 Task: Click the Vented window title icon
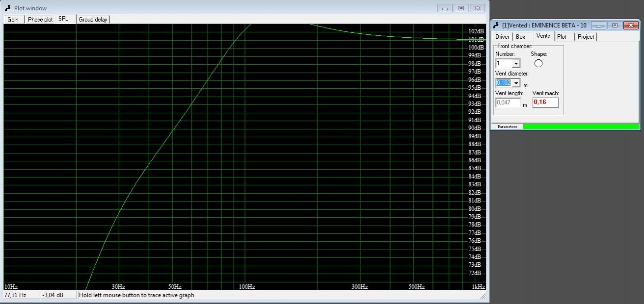coord(496,25)
